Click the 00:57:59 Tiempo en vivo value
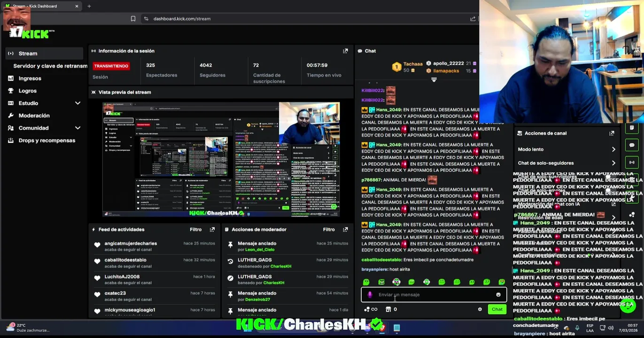The width and height of the screenshot is (644, 338). [x=317, y=65]
